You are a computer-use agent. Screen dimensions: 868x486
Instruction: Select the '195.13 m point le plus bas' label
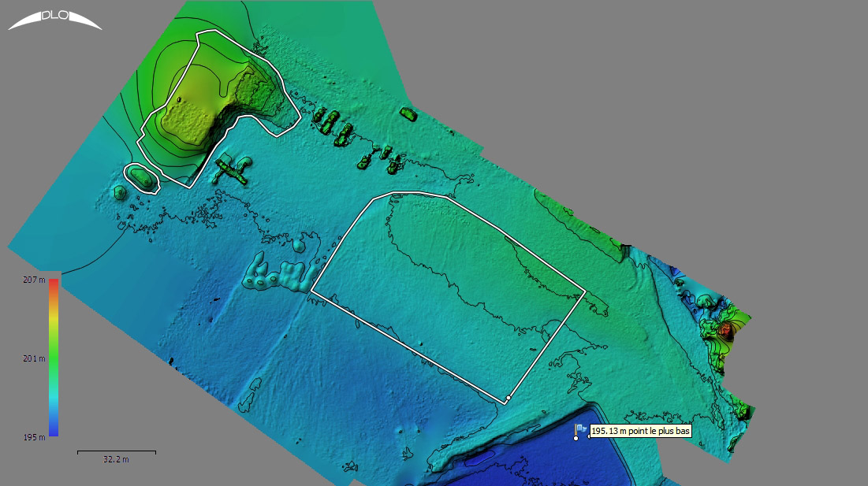(640, 431)
